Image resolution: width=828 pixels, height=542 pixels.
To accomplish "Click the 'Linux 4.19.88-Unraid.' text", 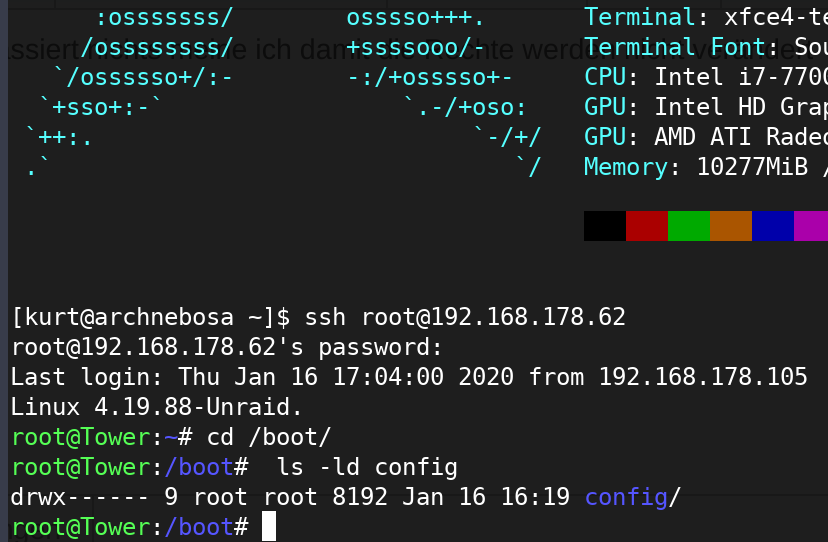I will (x=156, y=407).
